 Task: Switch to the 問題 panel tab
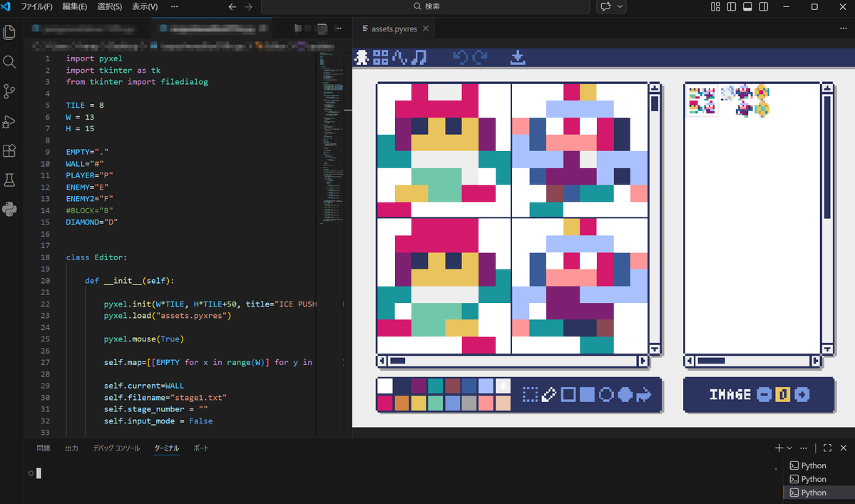pyautogui.click(x=43, y=448)
